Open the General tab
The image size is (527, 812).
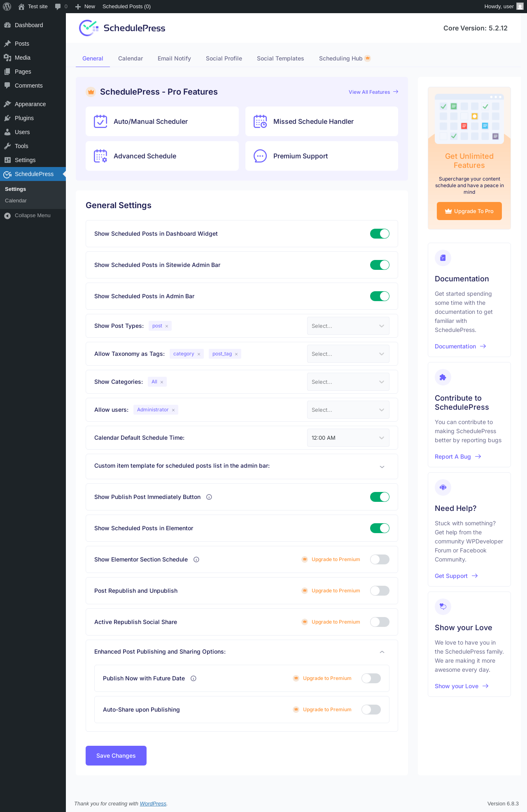(93, 58)
